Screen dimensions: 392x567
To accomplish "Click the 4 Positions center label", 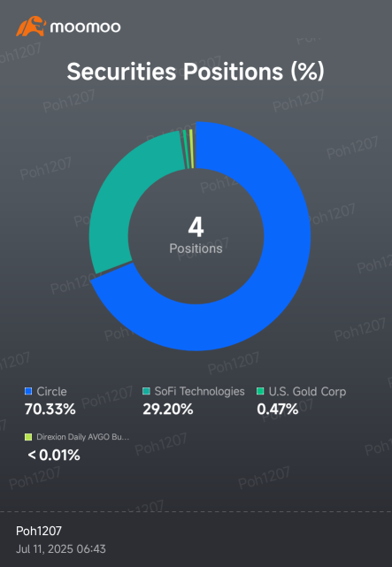I will coord(196,236).
